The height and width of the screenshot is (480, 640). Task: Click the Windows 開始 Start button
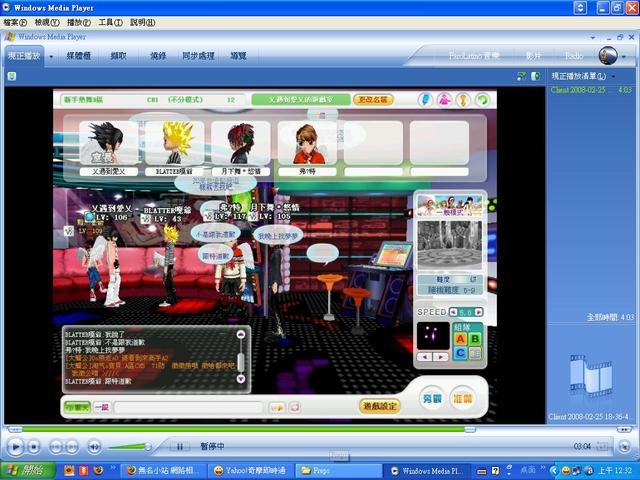(x=27, y=471)
